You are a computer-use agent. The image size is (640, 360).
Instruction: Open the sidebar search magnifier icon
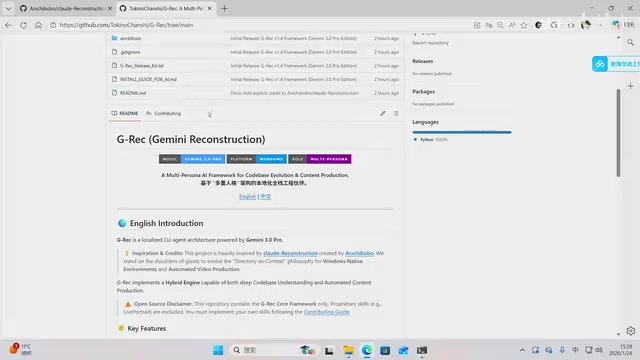tap(631, 42)
